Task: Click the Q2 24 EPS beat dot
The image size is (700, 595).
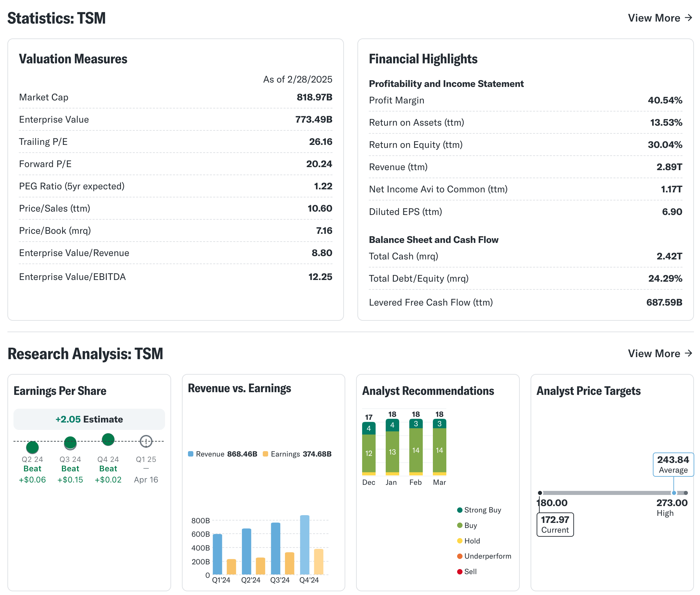Action: click(32, 447)
